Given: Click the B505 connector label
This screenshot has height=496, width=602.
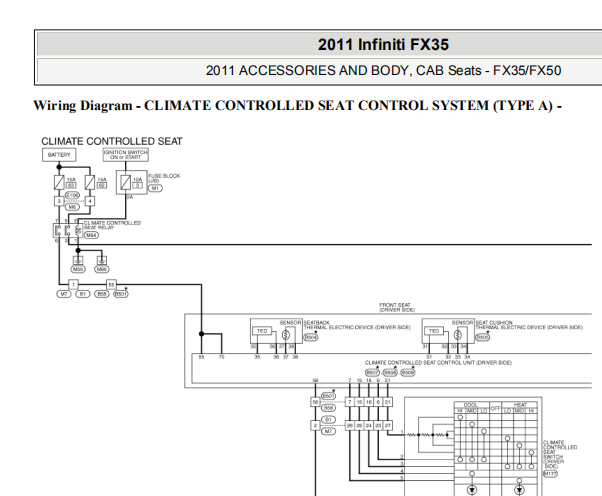Looking at the screenshot, I should [x=483, y=337].
